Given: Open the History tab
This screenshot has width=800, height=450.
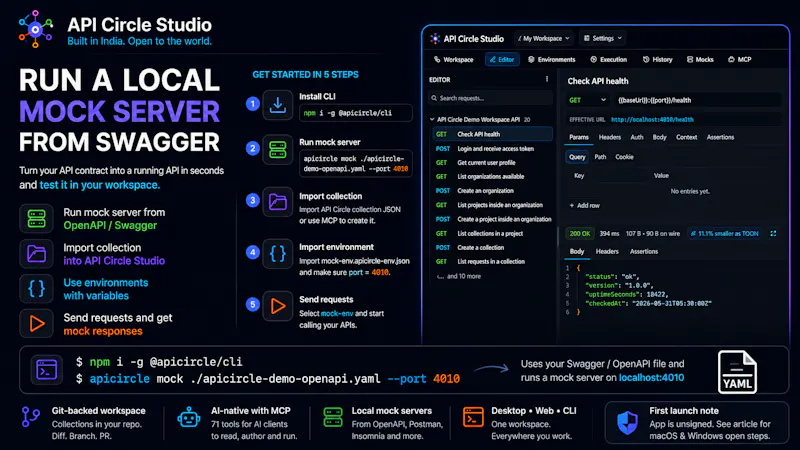Looking at the screenshot, I should click(657, 60).
